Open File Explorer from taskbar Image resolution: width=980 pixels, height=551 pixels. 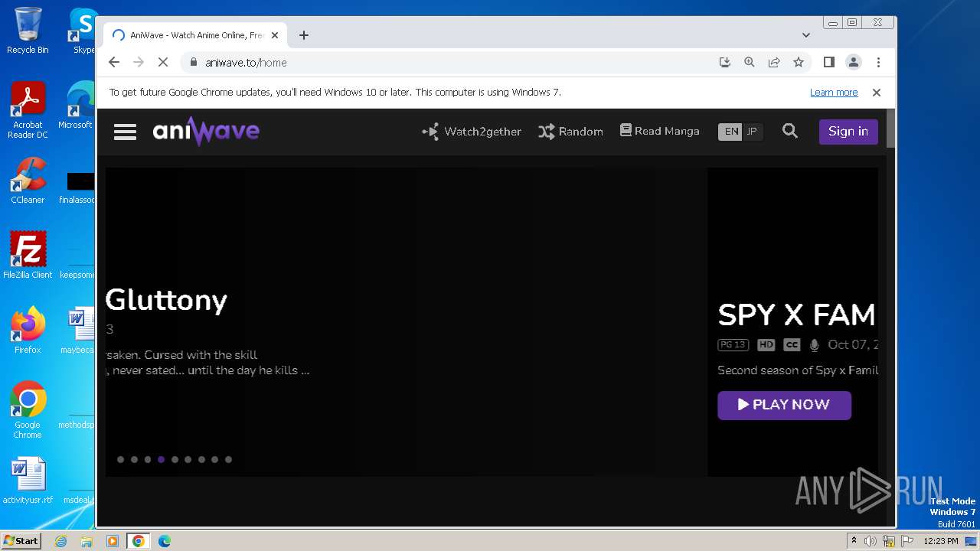click(x=87, y=541)
